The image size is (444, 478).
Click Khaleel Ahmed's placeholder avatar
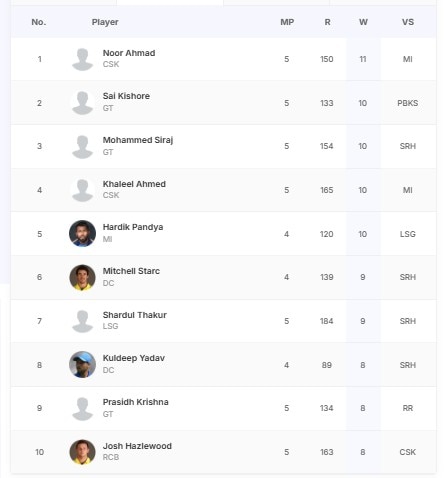tap(82, 190)
